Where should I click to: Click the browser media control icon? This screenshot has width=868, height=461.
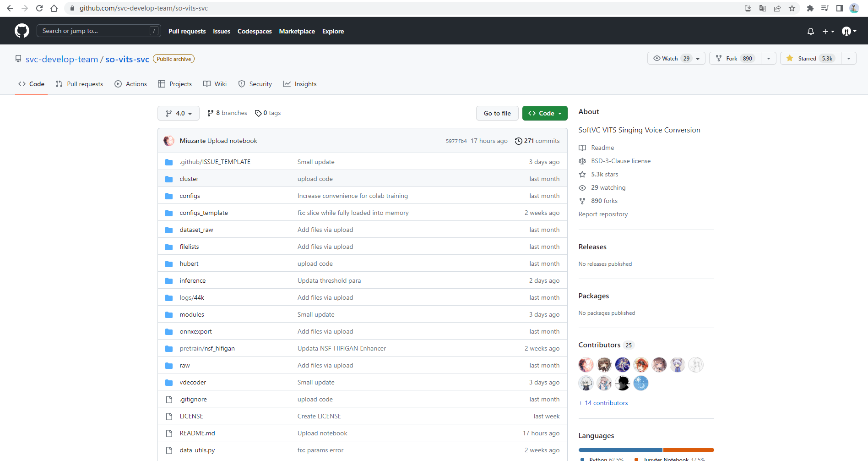click(x=825, y=8)
